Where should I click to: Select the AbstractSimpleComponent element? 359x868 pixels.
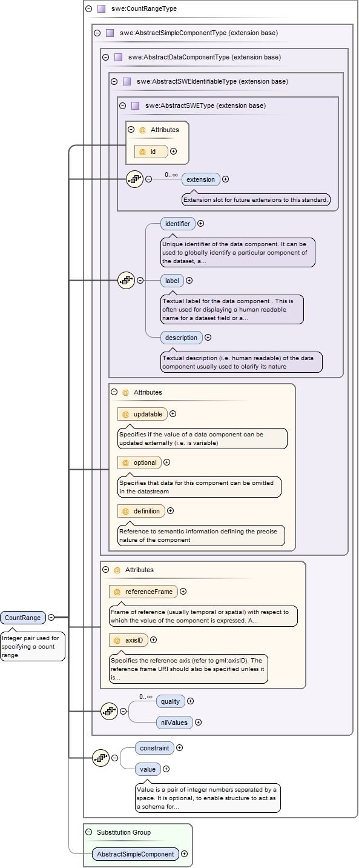[136, 855]
